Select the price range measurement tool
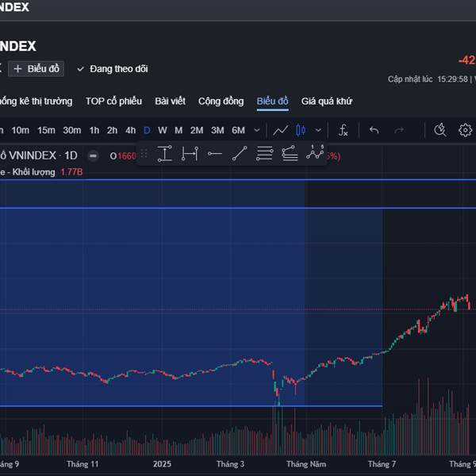 pos(164,154)
